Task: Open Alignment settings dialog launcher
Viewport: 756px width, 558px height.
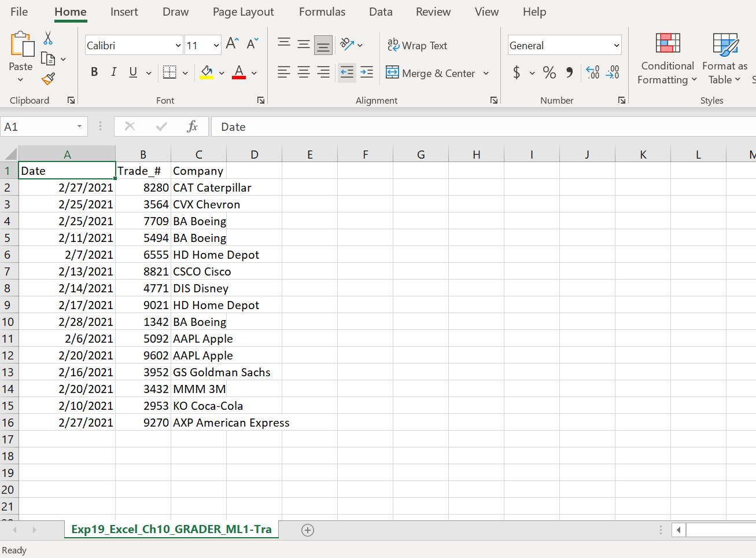Action: (494, 100)
